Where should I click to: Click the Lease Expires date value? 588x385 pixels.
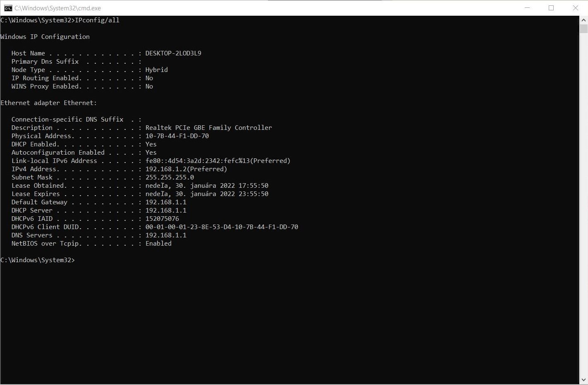tap(207, 194)
